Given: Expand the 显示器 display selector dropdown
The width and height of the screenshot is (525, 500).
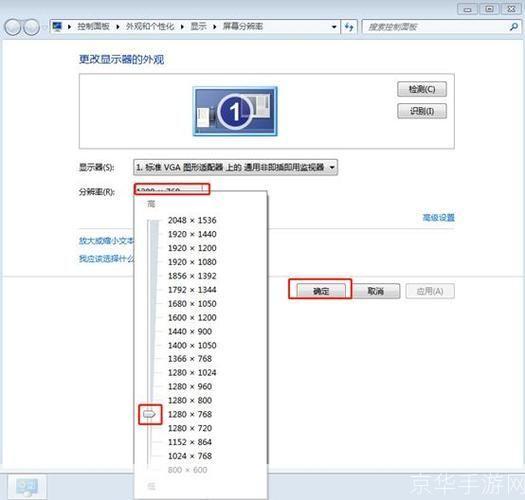Looking at the screenshot, I should coord(235,167).
